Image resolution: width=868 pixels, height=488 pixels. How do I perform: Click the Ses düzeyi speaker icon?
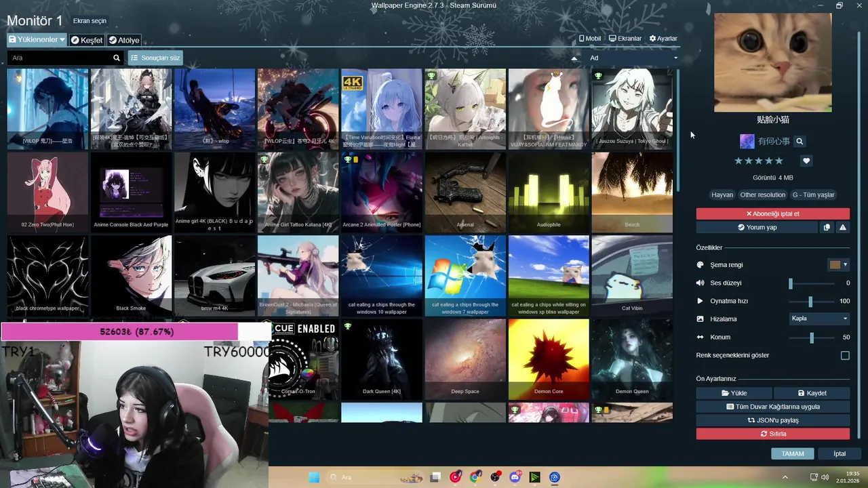pos(701,283)
